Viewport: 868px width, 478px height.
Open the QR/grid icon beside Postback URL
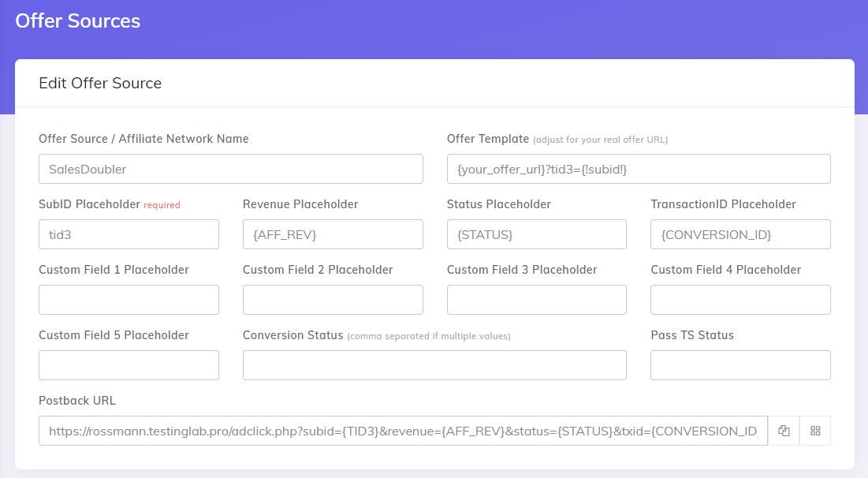815,431
